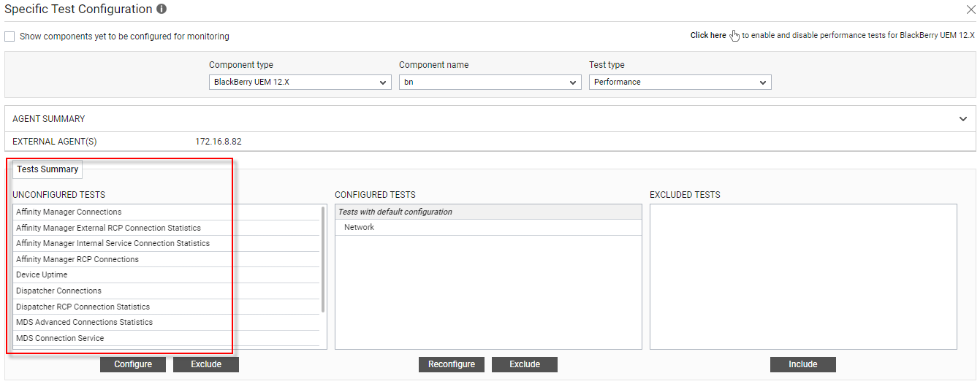Open the Test type dropdown
The image size is (980, 384).
point(680,82)
